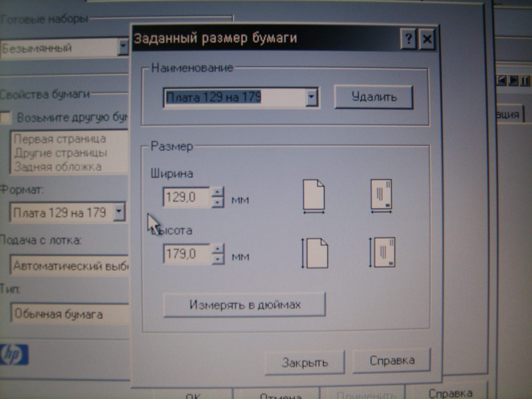Open the Формат dropdown list
The image size is (532, 399).
coord(118,213)
